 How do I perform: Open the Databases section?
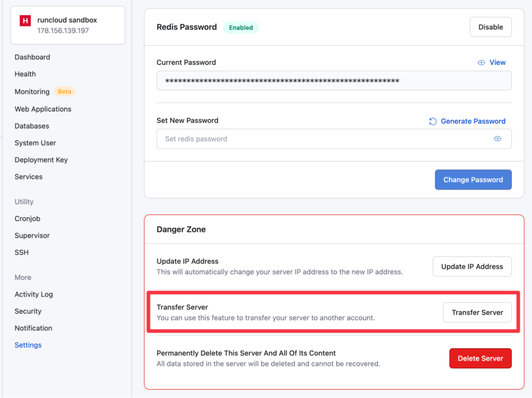(32, 126)
